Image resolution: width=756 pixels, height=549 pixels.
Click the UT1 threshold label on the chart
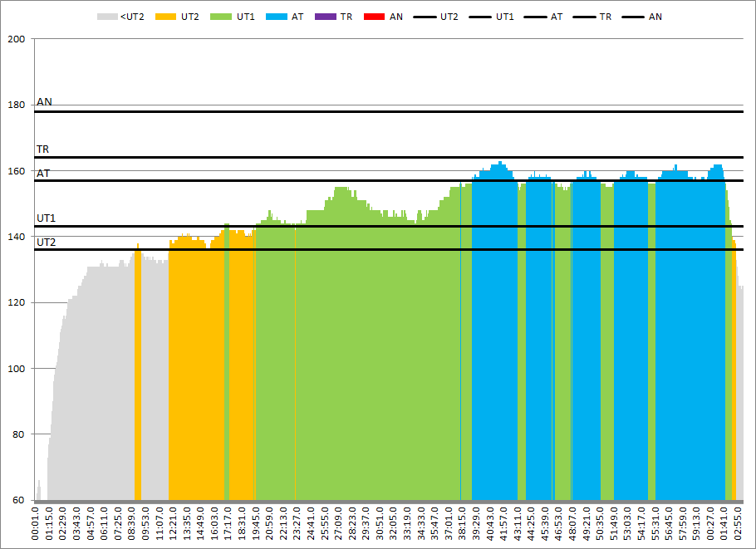(46, 218)
